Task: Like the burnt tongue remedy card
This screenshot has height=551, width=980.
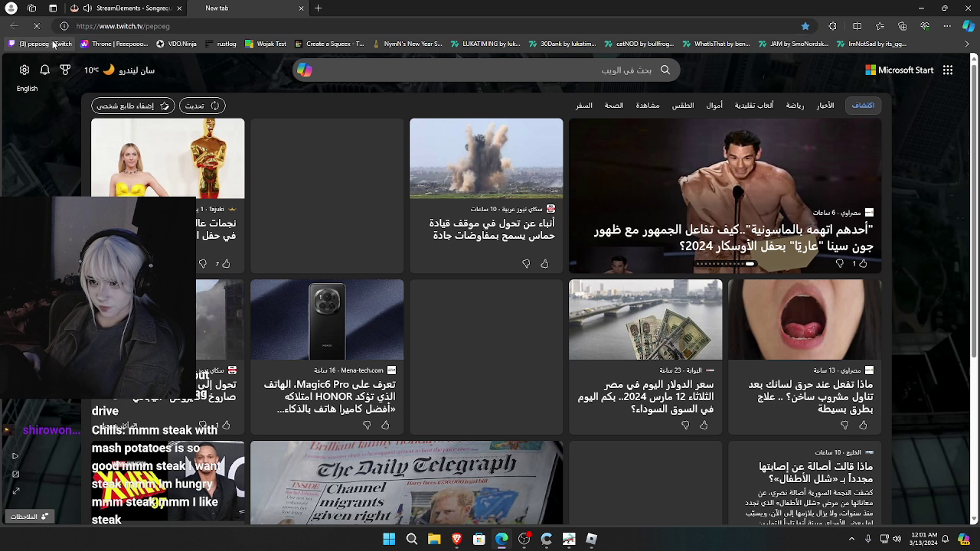Action: point(863,425)
